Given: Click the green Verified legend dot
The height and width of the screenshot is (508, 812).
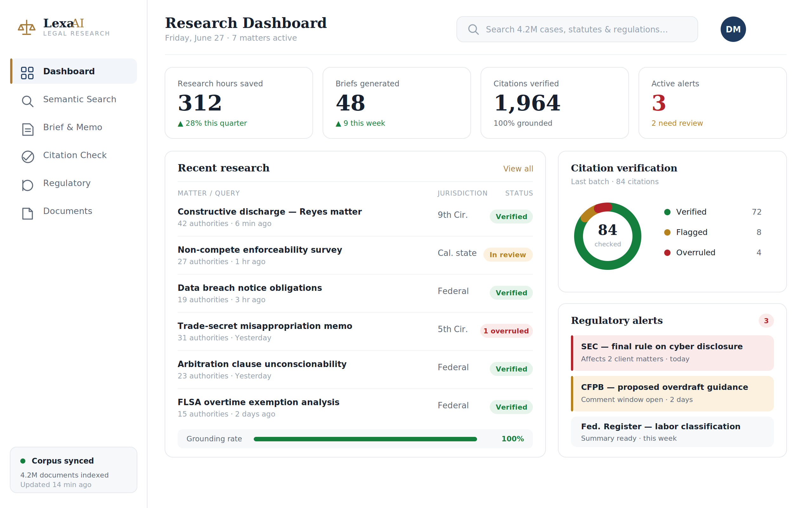Looking at the screenshot, I should (667, 212).
